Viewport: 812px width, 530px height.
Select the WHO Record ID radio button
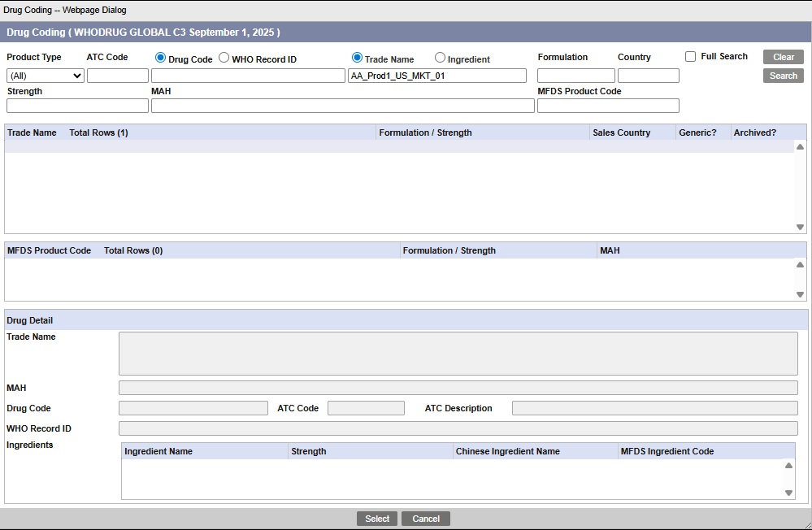(x=224, y=58)
